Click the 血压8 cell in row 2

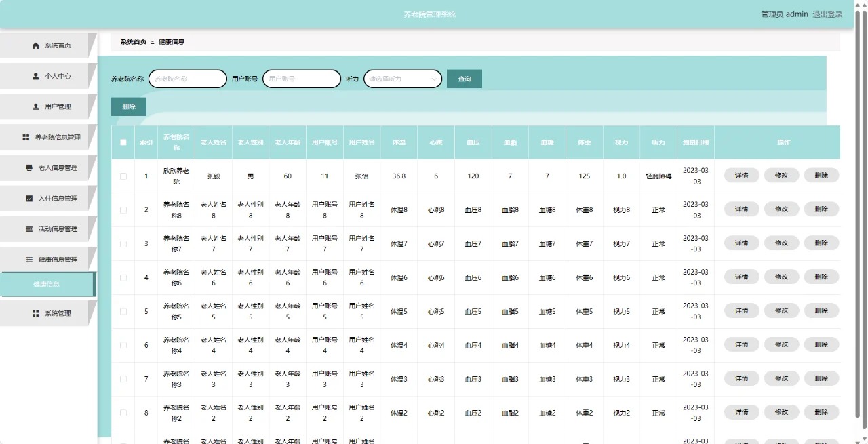pos(473,210)
